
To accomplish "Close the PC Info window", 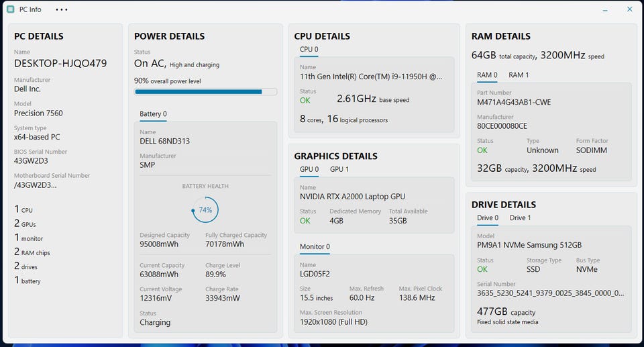I will [629, 9].
